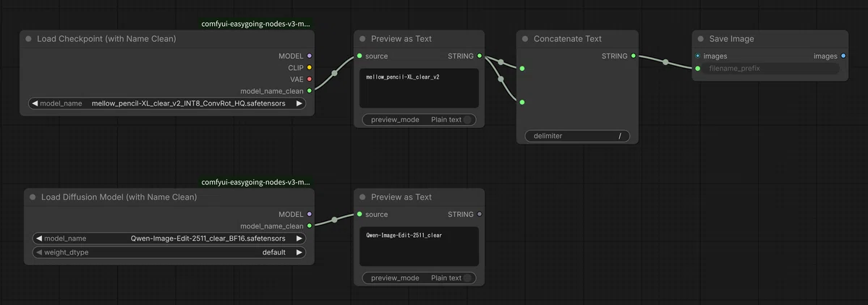Toggle preview_mode on the Qwen-Image-Edit preview node

[x=420, y=278]
